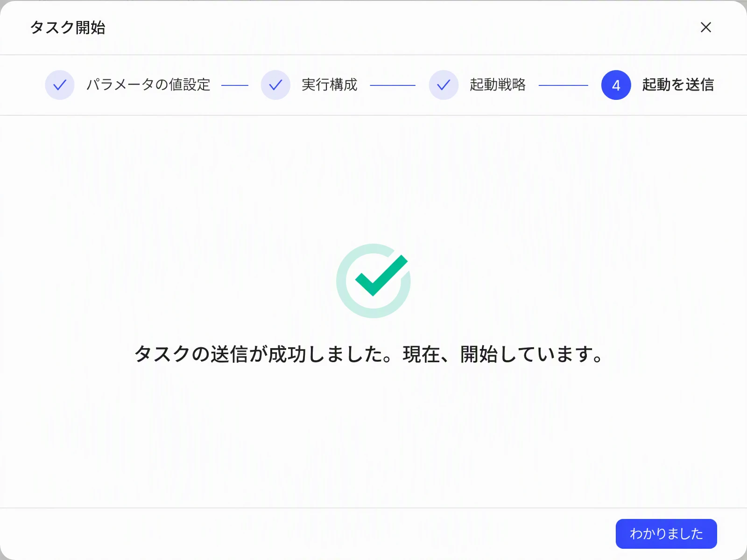Click the step number 4 circle
Viewport: 747px width, 560px height.
click(x=616, y=85)
